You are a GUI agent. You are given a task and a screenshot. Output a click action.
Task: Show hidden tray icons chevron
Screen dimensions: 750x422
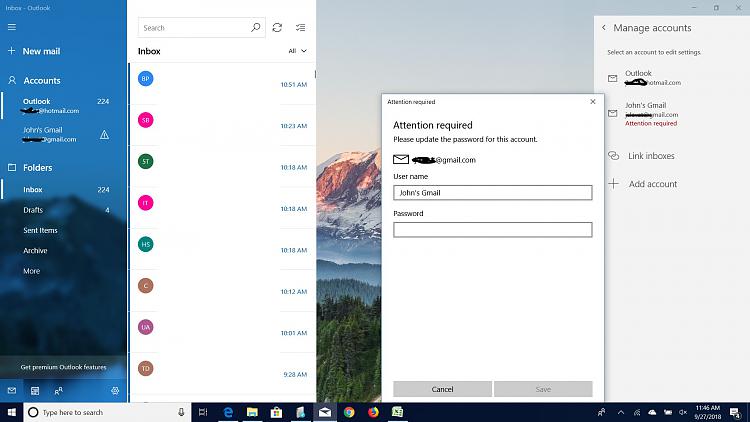click(620, 412)
